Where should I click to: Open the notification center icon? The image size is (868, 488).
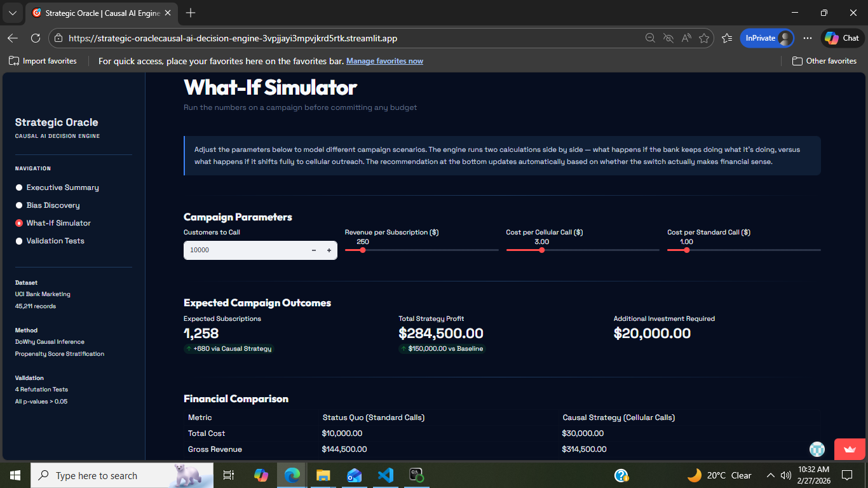[x=847, y=475]
